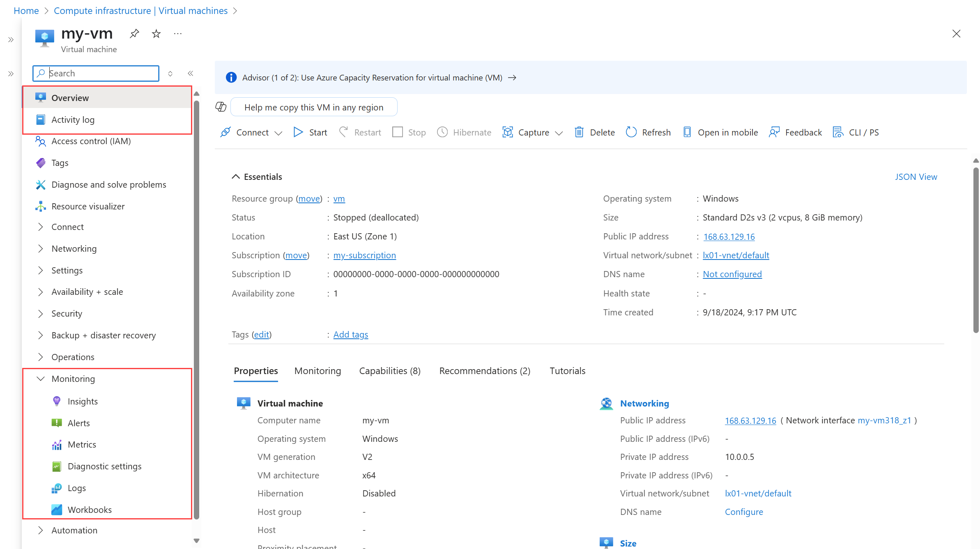Viewport: 980px width, 549px height.
Task: Collapse the Monitoring menu group
Action: coord(41,379)
